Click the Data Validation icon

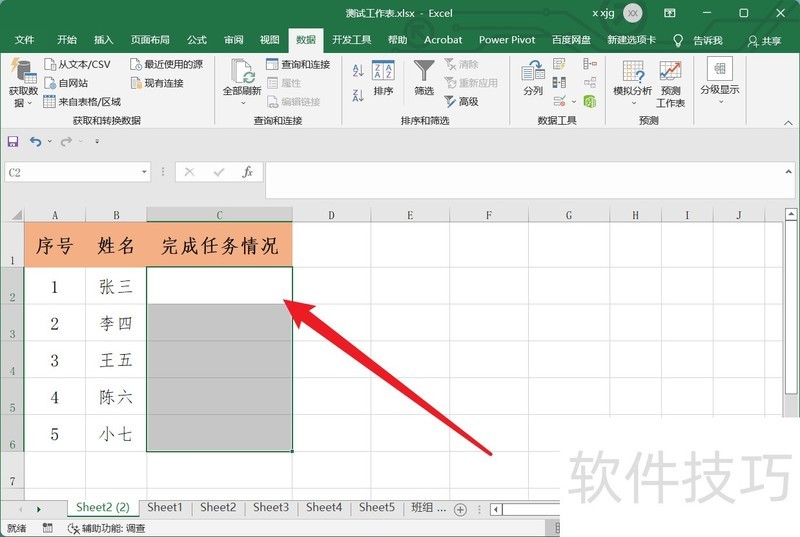pyautogui.click(x=559, y=101)
